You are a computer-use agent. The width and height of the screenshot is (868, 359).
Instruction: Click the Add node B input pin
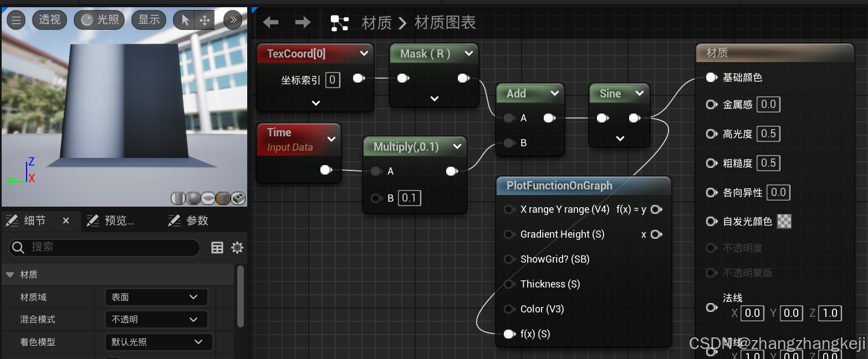[x=509, y=143]
